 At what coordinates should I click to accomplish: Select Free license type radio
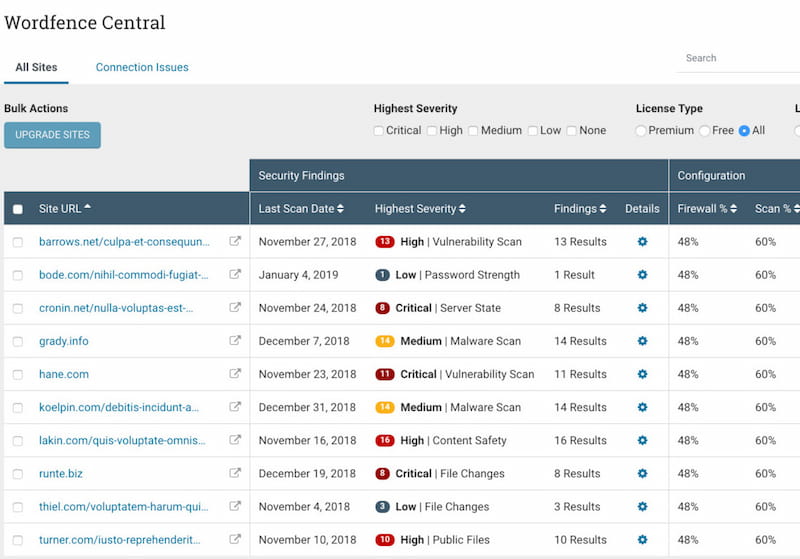(x=705, y=131)
